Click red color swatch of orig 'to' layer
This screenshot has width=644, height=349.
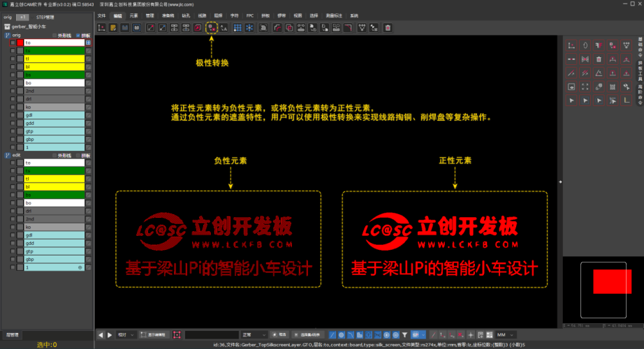tap(20, 43)
